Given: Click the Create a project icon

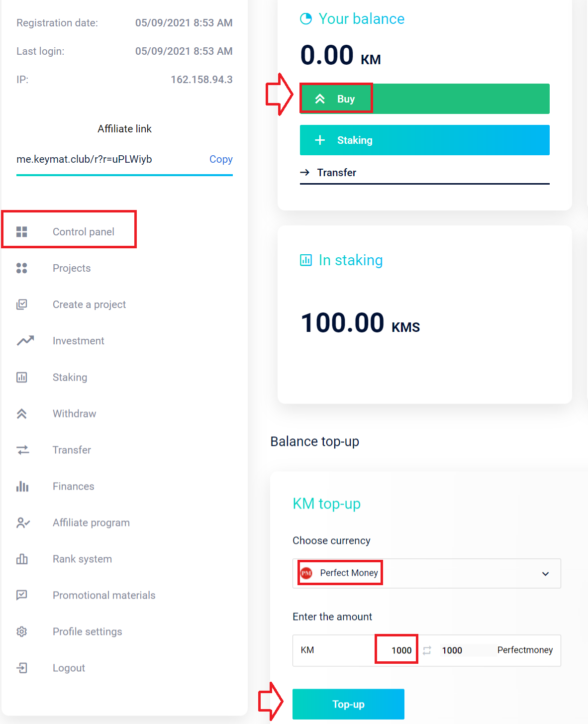Looking at the screenshot, I should (22, 305).
